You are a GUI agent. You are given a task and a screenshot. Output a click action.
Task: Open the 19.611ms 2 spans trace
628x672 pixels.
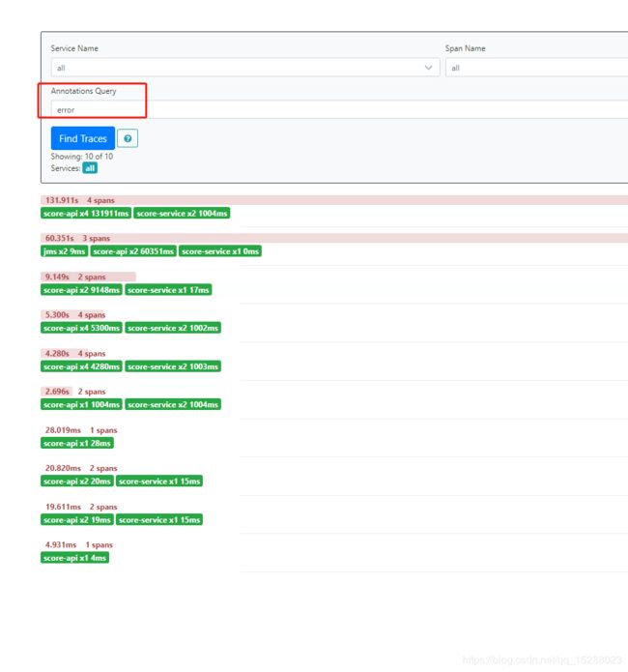pos(81,507)
